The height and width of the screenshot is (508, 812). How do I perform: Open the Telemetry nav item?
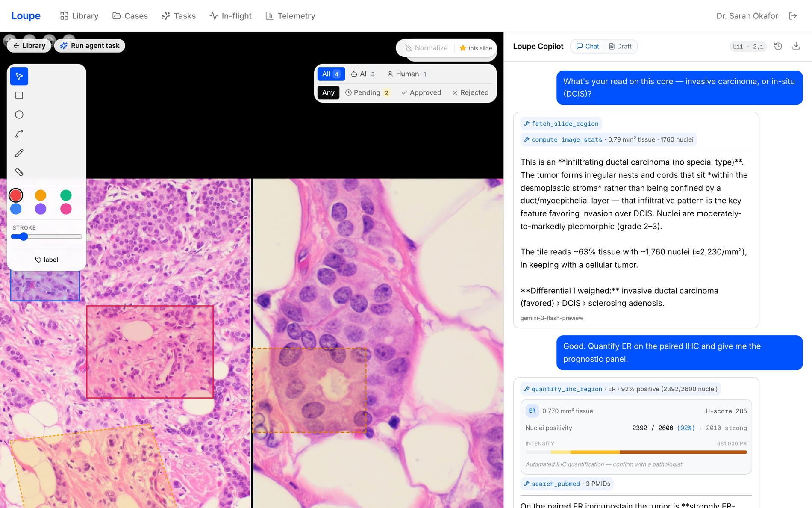pos(290,16)
